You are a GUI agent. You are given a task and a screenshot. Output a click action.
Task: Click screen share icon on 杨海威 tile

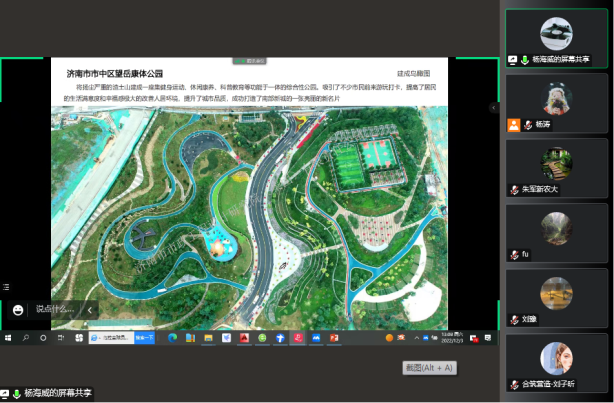pos(513,60)
